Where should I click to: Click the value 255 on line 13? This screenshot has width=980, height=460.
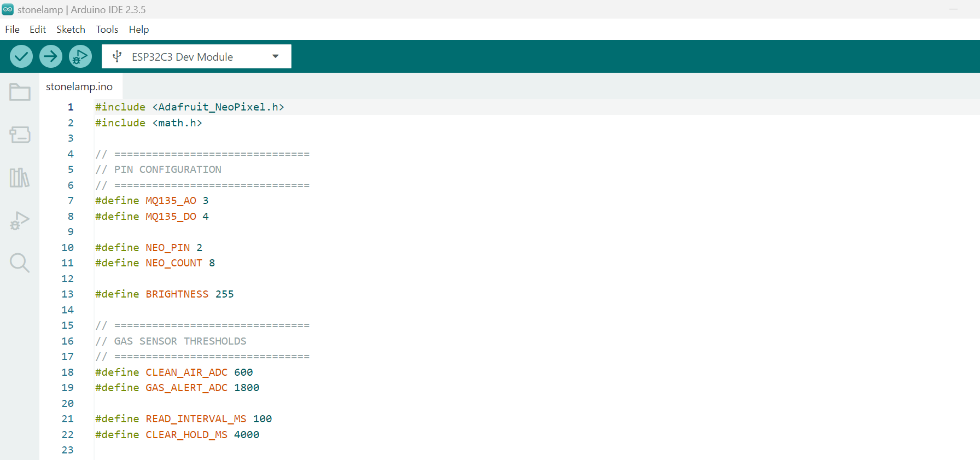[x=225, y=294]
